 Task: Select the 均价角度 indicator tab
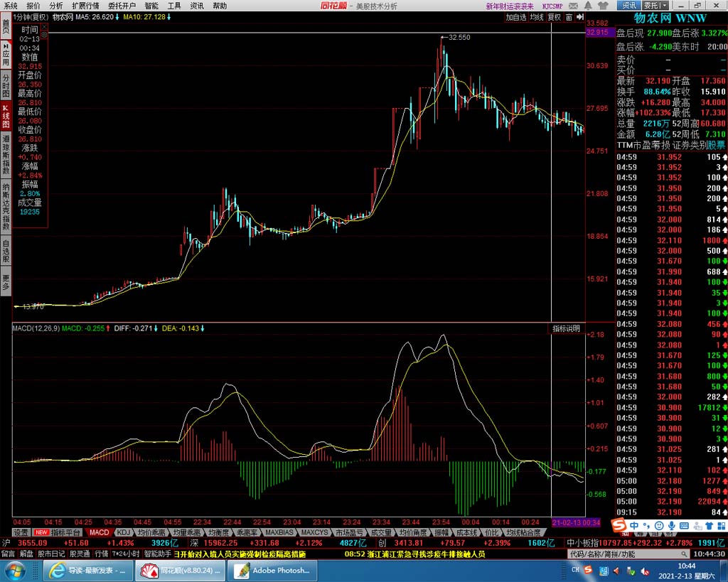click(x=413, y=532)
